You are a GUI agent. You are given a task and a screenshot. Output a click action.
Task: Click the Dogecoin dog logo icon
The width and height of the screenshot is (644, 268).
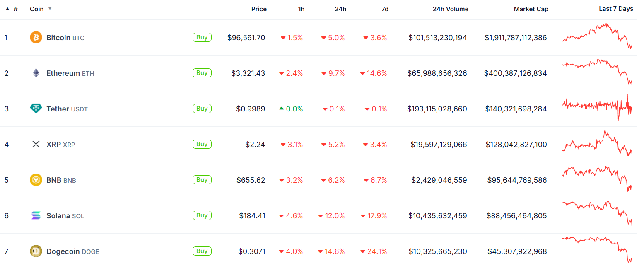(x=36, y=251)
